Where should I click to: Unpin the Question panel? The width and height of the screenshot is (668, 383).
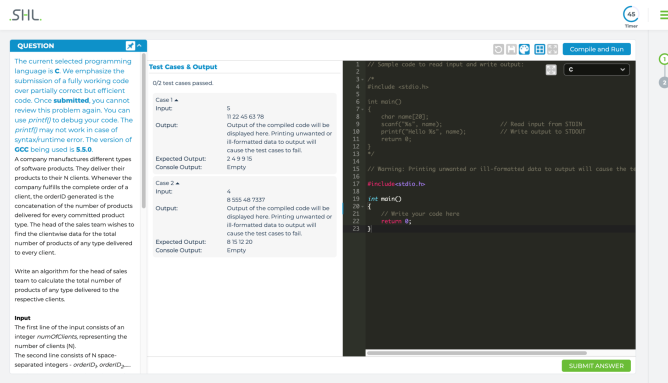click(130, 46)
